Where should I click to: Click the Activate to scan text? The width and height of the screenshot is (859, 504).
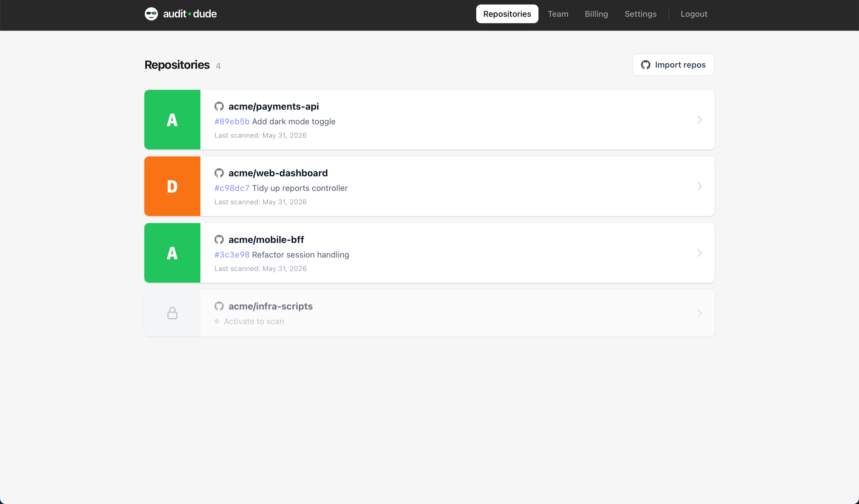click(254, 321)
